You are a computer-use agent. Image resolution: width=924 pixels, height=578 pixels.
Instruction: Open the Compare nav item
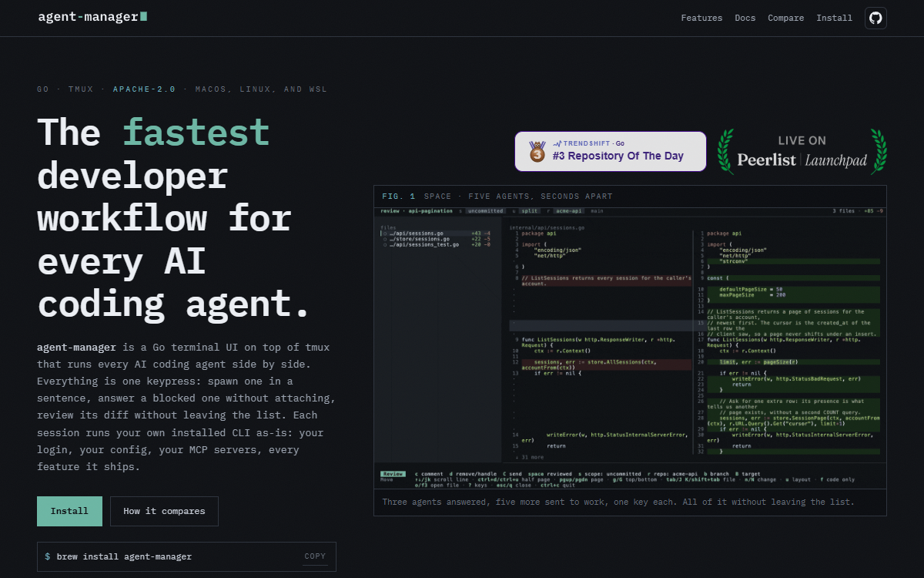tap(785, 18)
